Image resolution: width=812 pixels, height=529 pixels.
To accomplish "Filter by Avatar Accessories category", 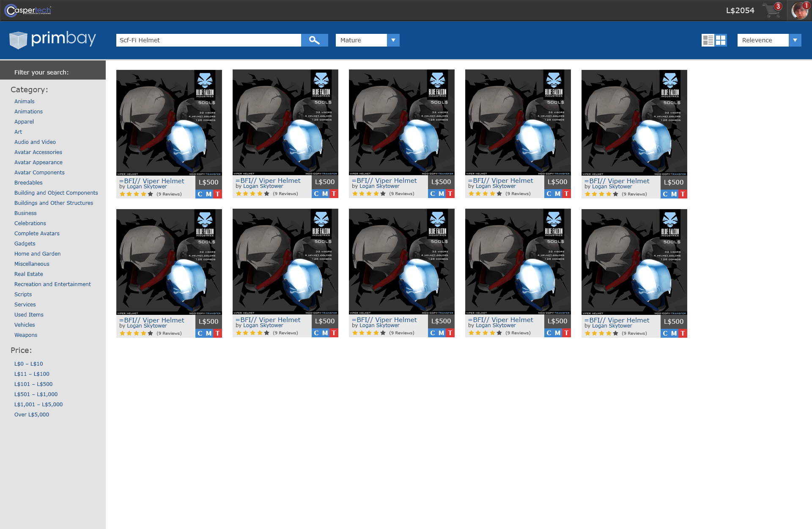I will (38, 152).
